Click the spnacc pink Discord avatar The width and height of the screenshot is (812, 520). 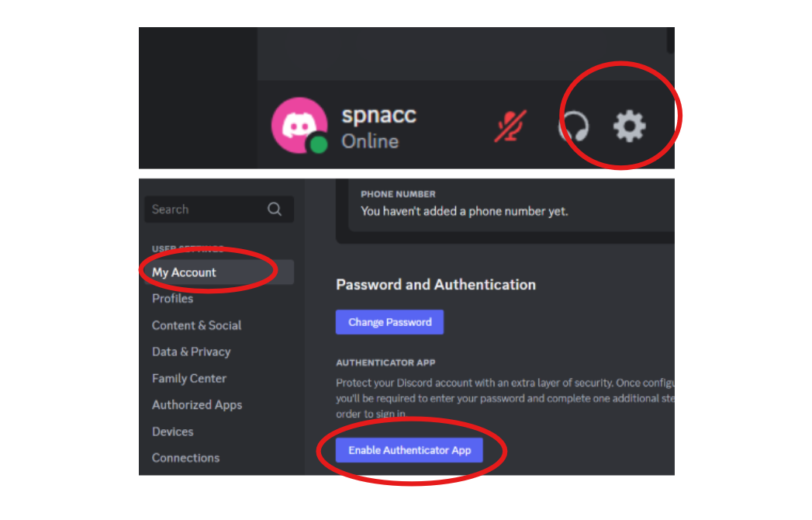pyautogui.click(x=300, y=126)
